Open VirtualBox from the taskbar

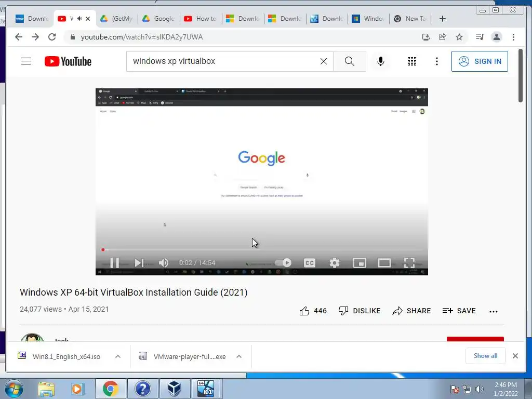(x=174, y=389)
